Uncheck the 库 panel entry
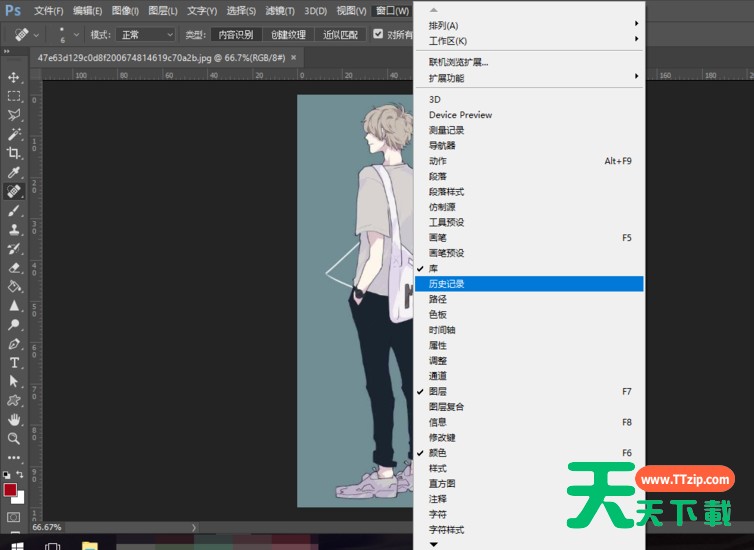Image resolution: width=754 pixels, height=550 pixels. [529, 268]
